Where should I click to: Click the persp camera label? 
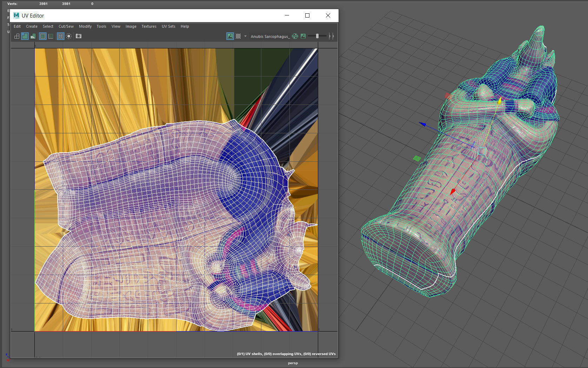[x=293, y=363]
